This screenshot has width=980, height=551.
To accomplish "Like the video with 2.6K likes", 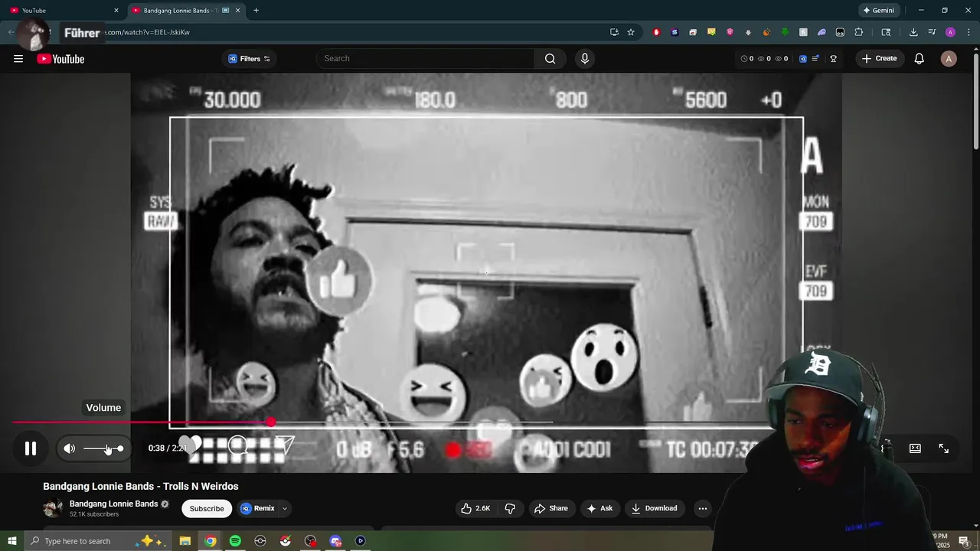I will point(475,508).
